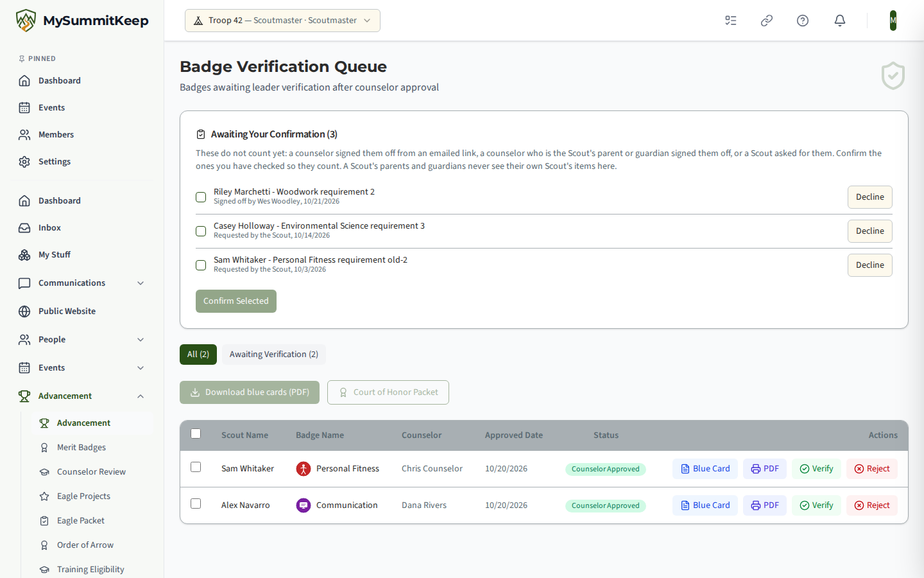This screenshot has width=924, height=578.
Task: Go to pinned Events calendar
Action: point(82,108)
